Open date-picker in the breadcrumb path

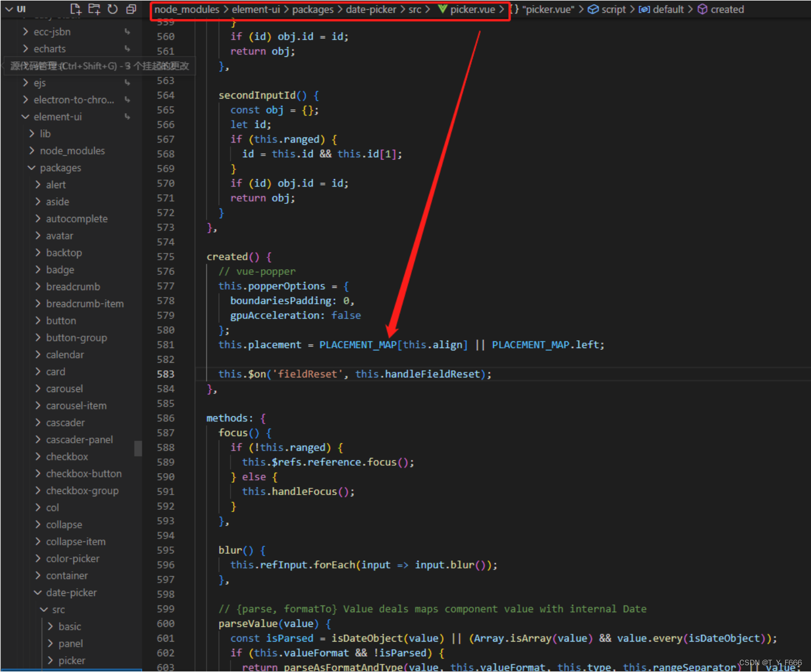tap(371, 9)
